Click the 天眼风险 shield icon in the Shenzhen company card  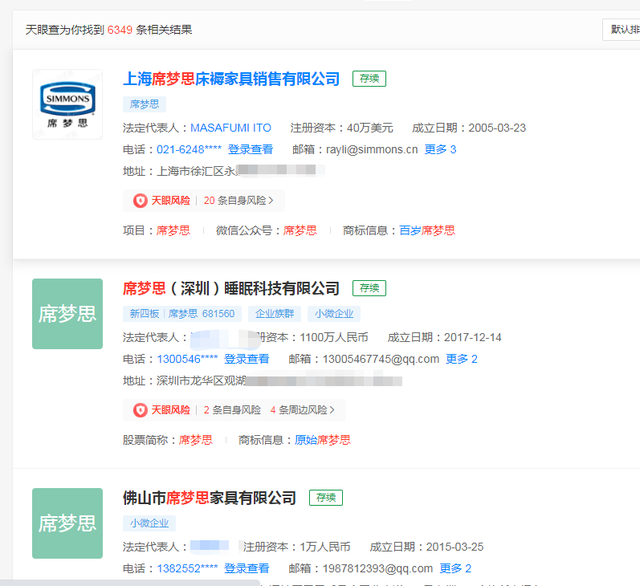[x=140, y=410]
